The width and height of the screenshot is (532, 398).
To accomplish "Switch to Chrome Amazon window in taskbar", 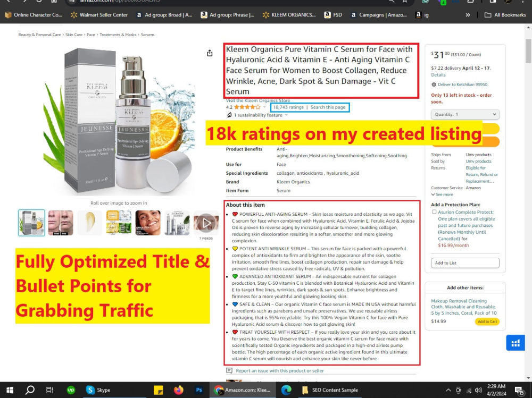I will [242, 390].
